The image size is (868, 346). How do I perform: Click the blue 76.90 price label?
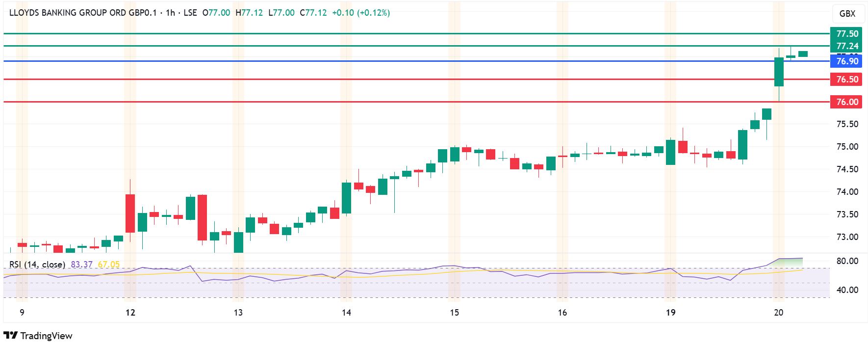point(847,61)
